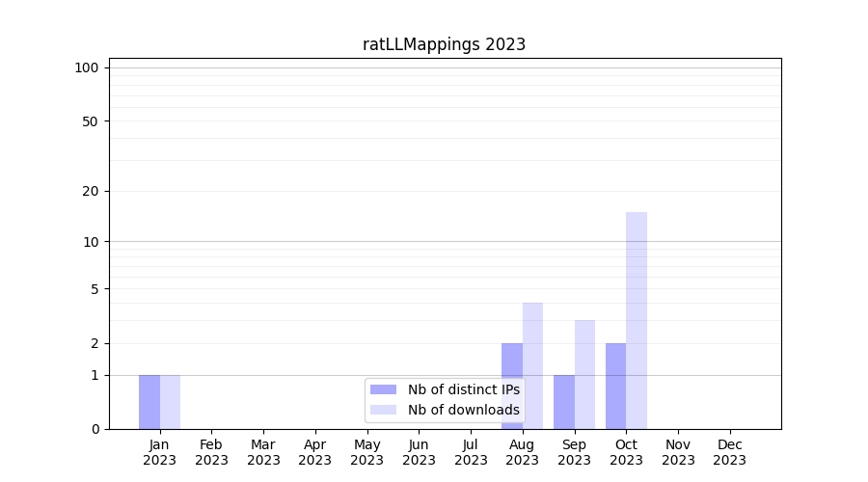Viewport: 868px width, 482px height.
Task: Select the Nb of distinct IPs legend swatch
Action: coord(383,389)
